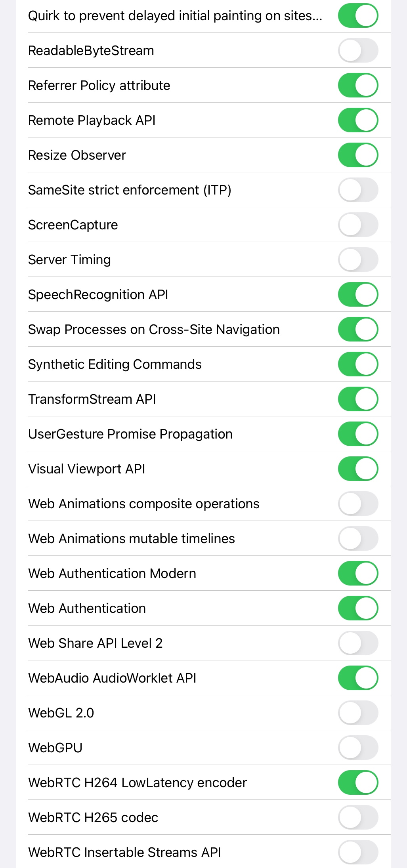Turn off Synthetic Editing Commands
407x868 pixels.
(358, 364)
